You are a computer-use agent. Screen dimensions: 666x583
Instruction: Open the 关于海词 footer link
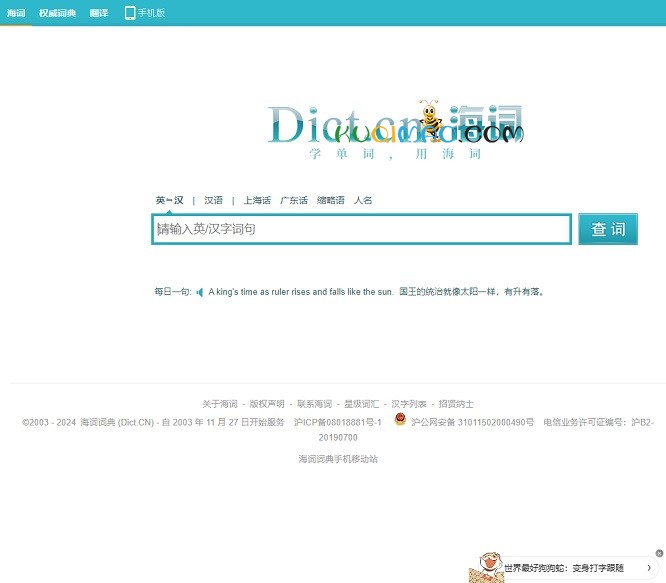220,404
